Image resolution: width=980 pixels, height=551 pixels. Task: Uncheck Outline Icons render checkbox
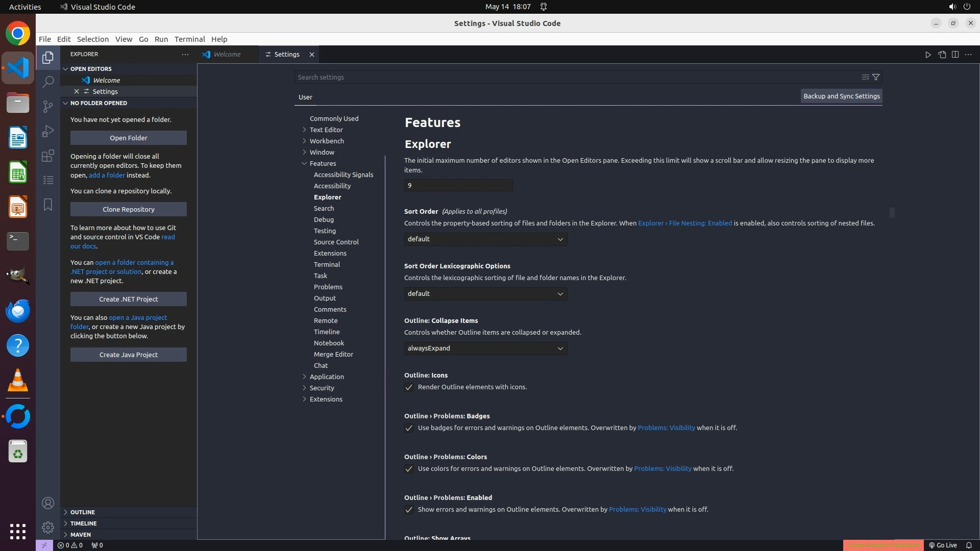409,387
